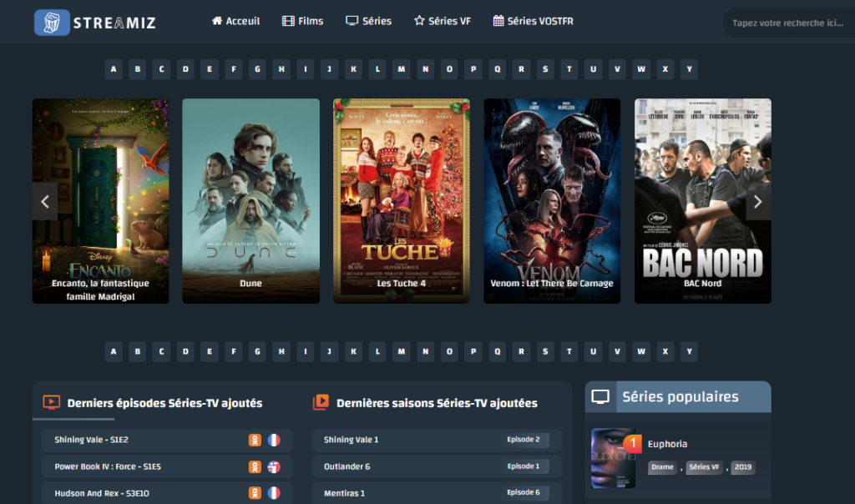Show next carousel slide

click(758, 202)
